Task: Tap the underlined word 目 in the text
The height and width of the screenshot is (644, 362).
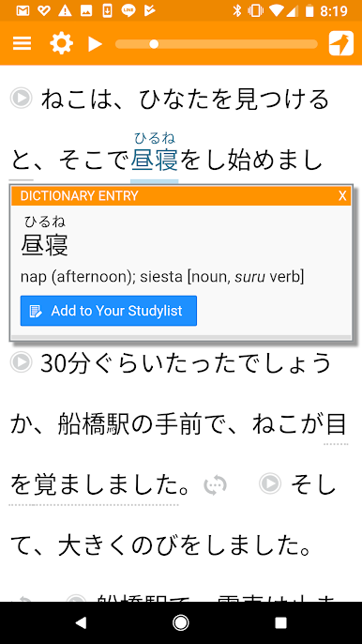Action: [336, 424]
